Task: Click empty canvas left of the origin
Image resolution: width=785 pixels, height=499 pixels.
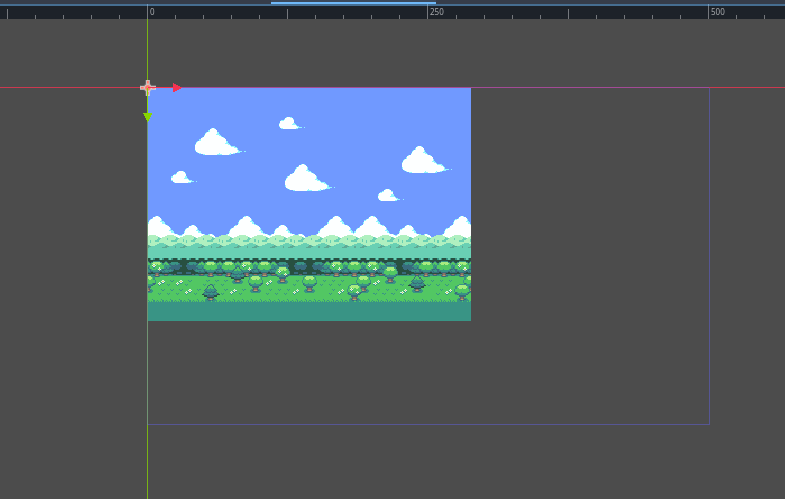Action: [x=72, y=250]
